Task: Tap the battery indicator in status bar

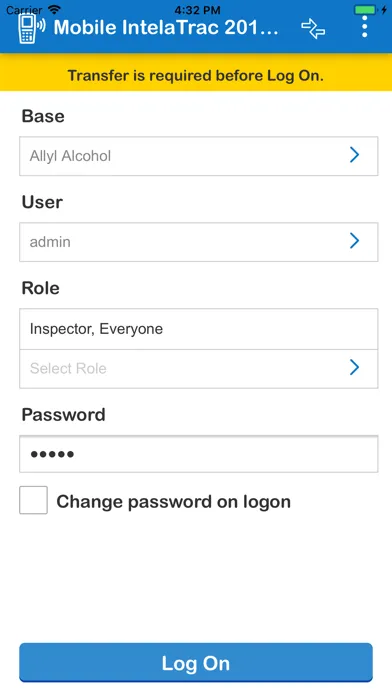Action: (365, 9)
